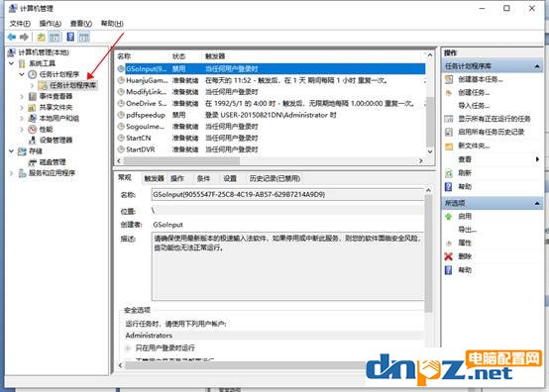Open the 操作(A) menu
The height and width of the screenshot is (392, 549).
tap(51, 24)
